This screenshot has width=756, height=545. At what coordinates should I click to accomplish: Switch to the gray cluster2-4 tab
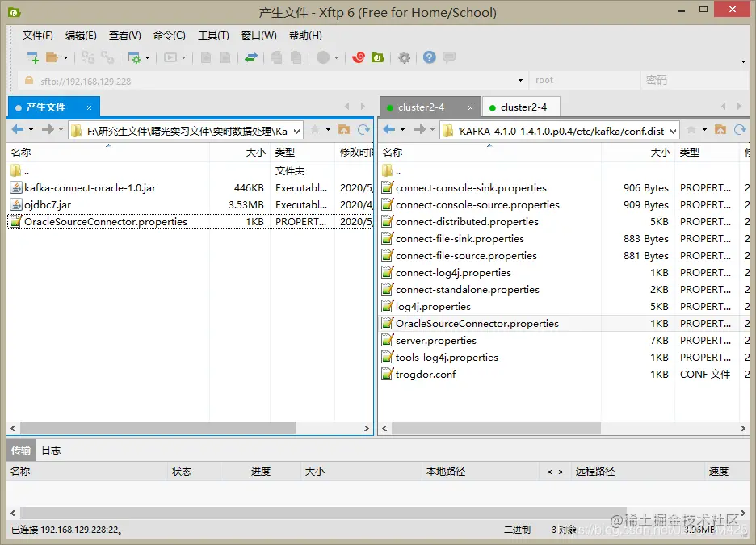(421, 107)
